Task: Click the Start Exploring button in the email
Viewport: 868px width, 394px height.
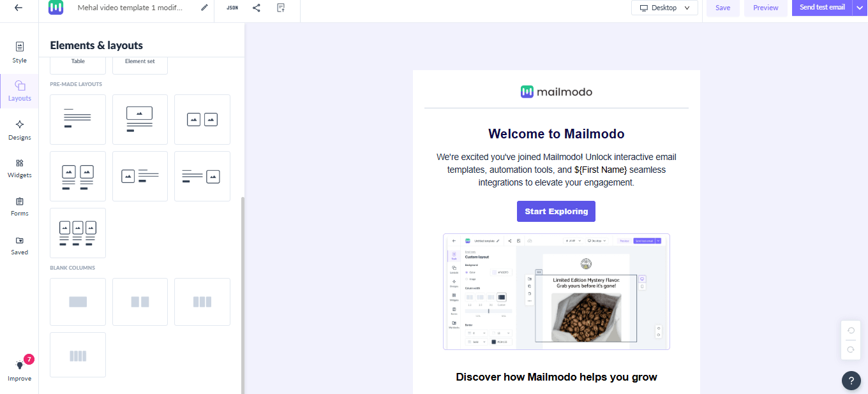Action: point(556,212)
